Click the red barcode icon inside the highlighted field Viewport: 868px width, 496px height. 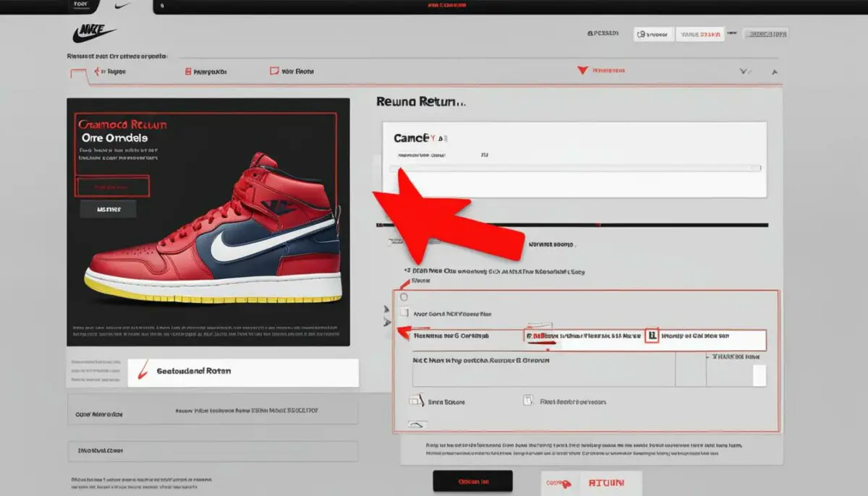(x=652, y=335)
